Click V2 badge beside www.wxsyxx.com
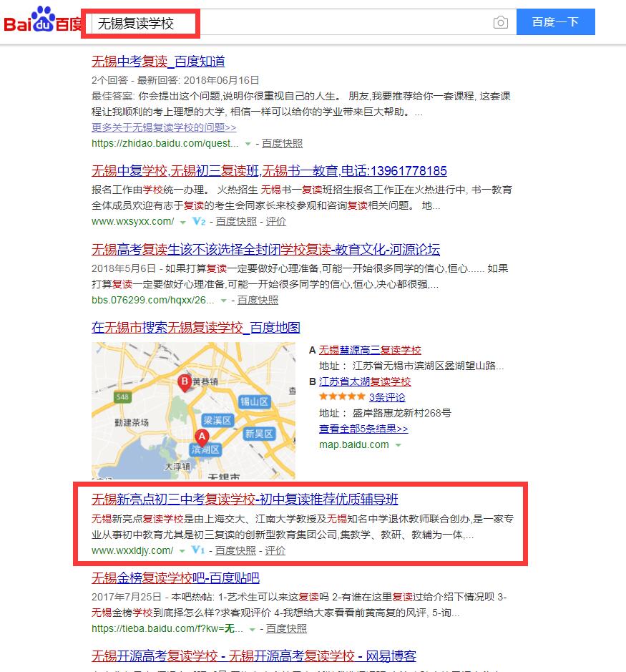The width and height of the screenshot is (626, 672). click(199, 222)
